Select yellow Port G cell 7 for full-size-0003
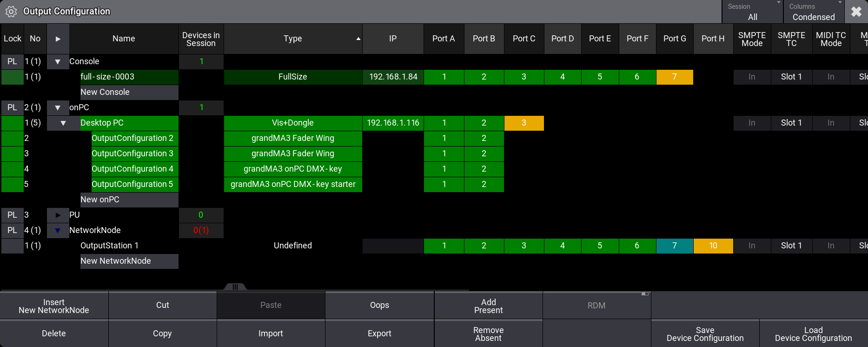The width and height of the screenshot is (868, 347). pyautogui.click(x=675, y=77)
